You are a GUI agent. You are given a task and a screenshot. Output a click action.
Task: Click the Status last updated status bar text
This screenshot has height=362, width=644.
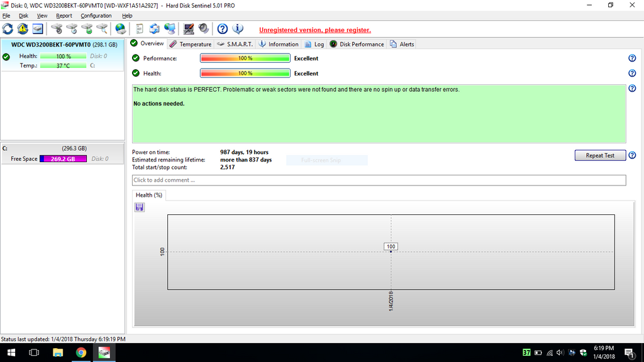tap(64, 339)
